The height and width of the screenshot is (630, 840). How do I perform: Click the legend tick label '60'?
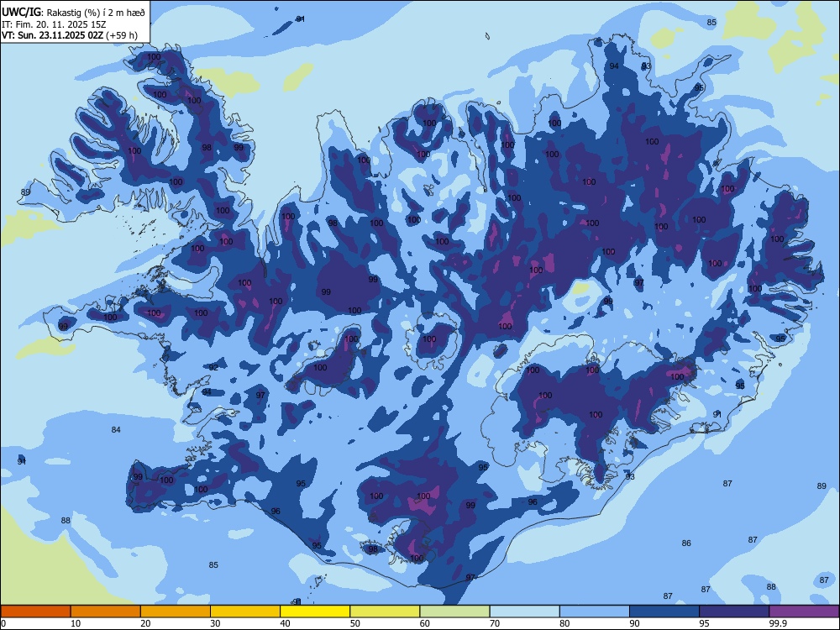point(425,623)
